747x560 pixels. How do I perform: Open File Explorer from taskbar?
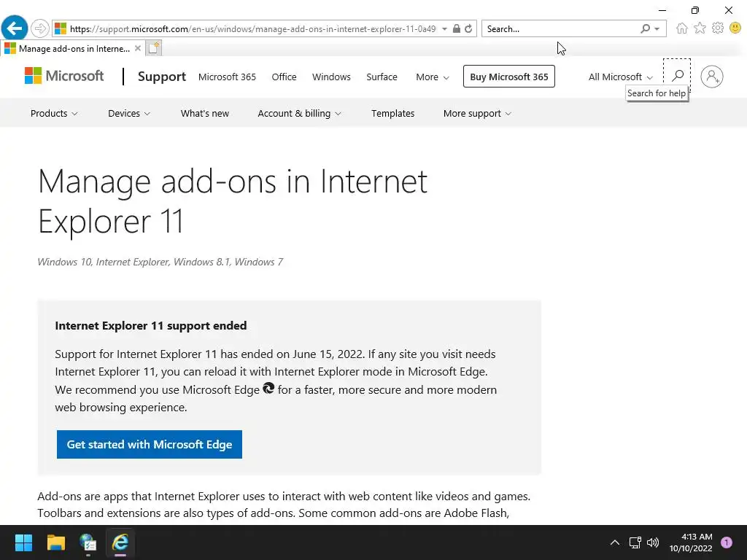pyautogui.click(x=55, y=542)
